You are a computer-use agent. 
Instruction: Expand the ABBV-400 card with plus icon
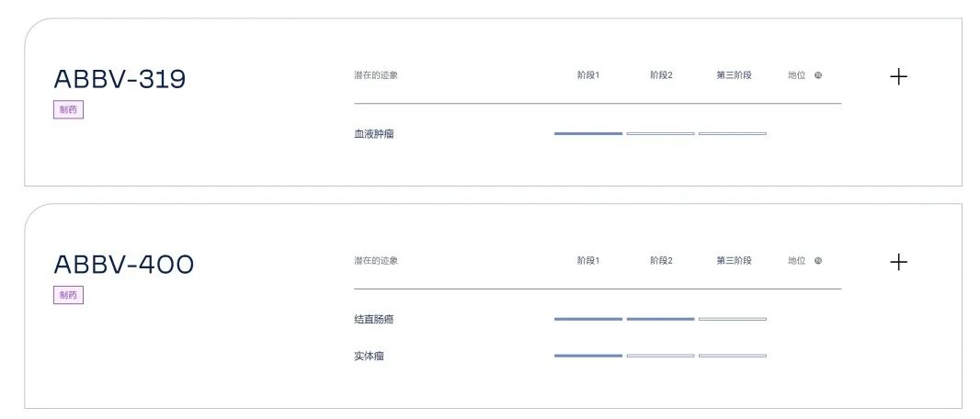point(899,262)
